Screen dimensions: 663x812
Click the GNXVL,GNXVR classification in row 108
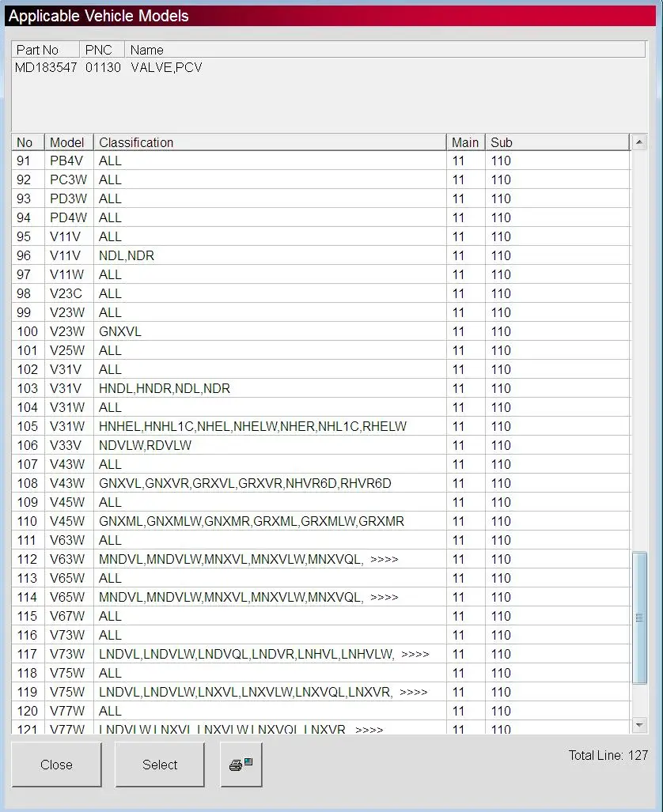coord(244,484)
